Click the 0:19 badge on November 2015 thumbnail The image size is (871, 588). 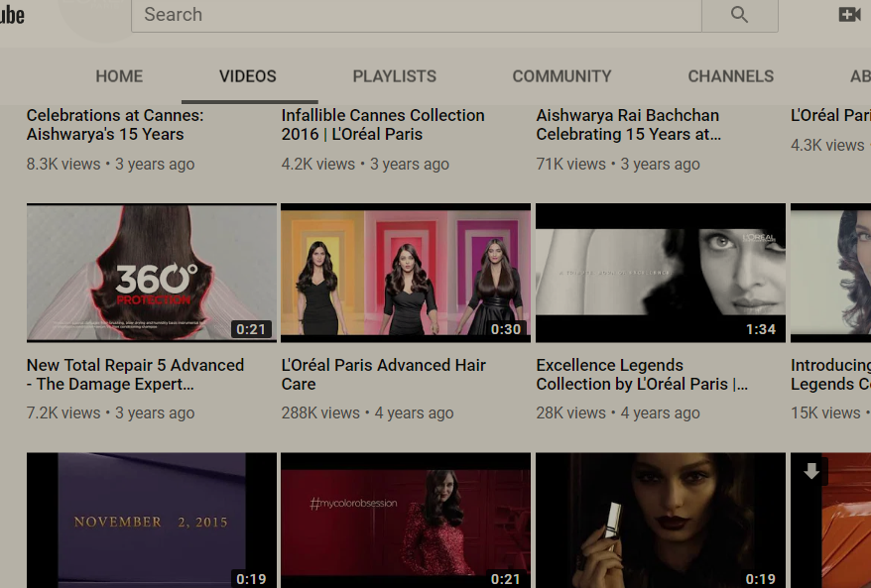251,579
